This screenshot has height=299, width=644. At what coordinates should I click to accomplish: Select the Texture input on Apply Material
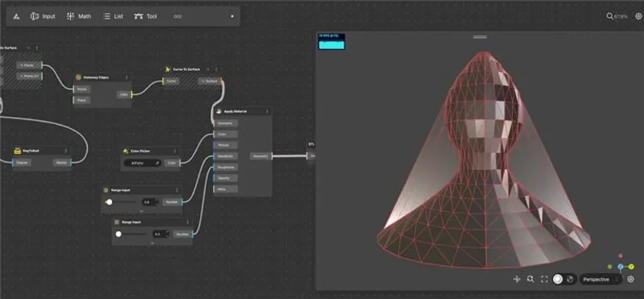[225, 145]
